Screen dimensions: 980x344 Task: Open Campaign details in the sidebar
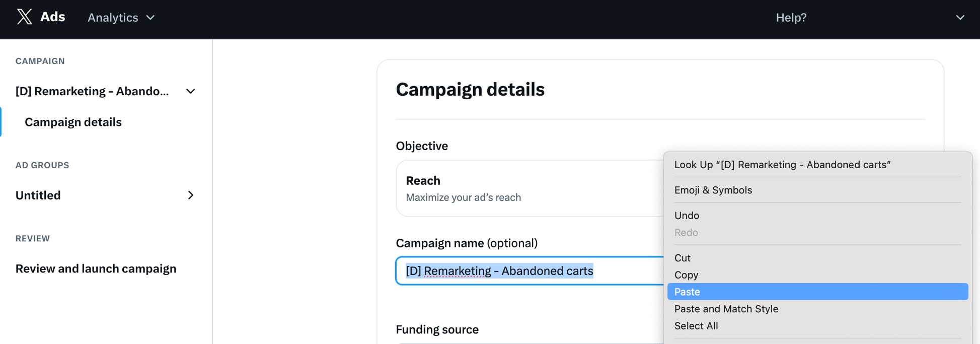click(73, 121)
